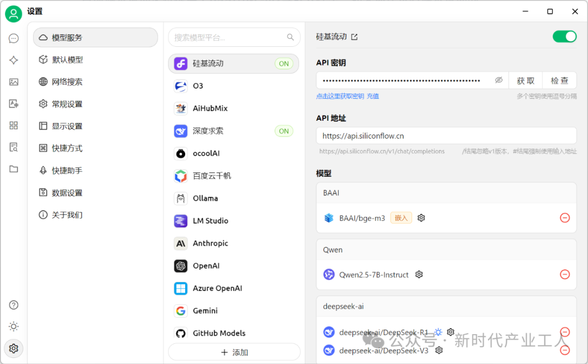Open the files folder icon in sidebar
The height and width of the screenshot is (364, 588).
(x=14, y=169)
